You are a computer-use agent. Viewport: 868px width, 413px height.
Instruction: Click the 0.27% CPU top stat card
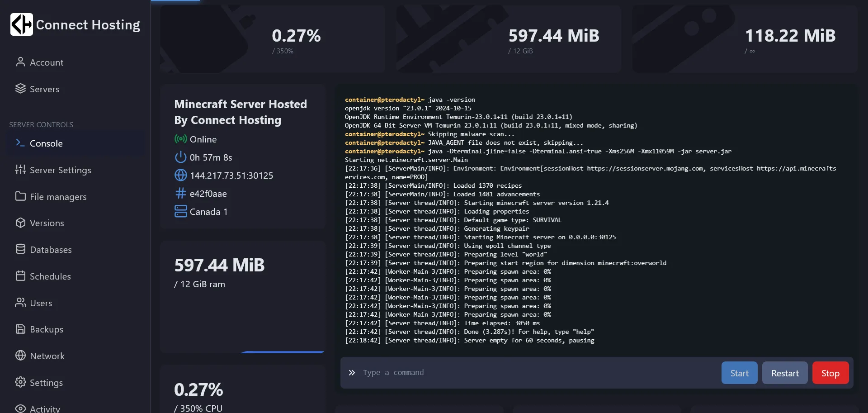273,39
